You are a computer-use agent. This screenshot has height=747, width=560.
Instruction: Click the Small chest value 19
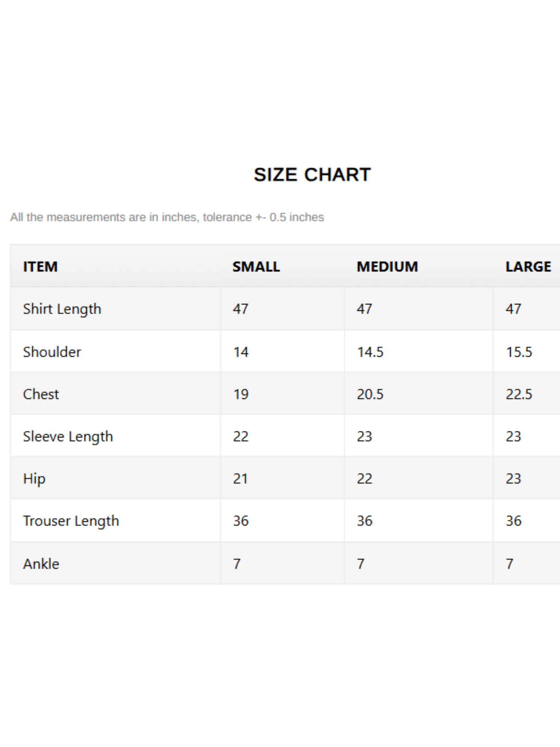241,394
